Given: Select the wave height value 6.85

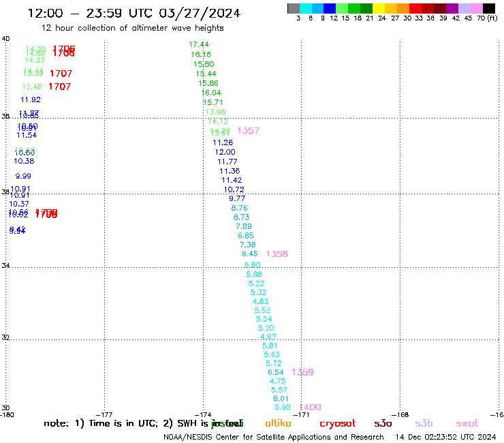Looking at the screenshot, I should pos(246,236).
